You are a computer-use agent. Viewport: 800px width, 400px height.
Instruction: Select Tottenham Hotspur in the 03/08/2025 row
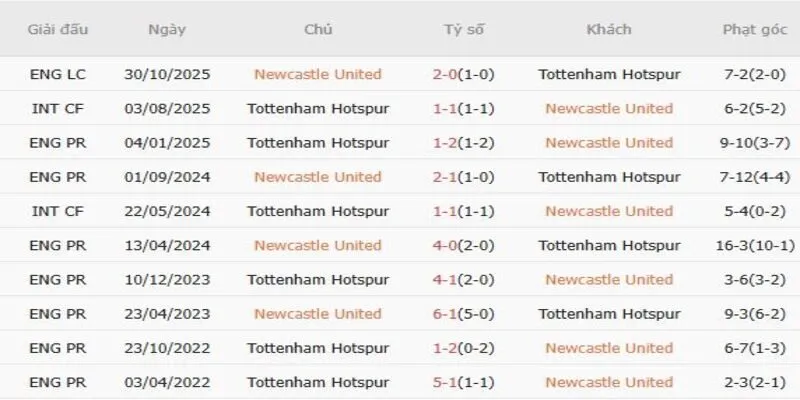tap(318, 108)
